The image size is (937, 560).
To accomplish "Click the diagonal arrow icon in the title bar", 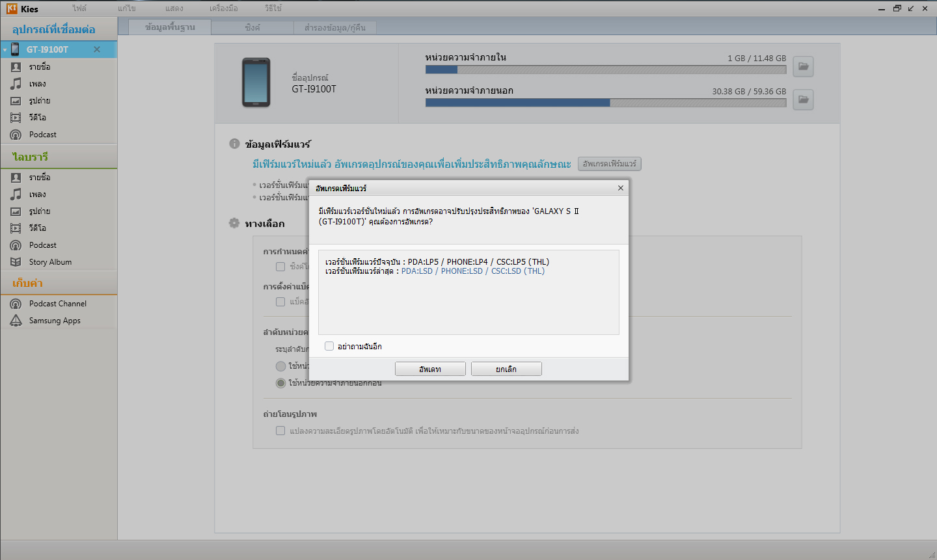I will tap(911, 8).
